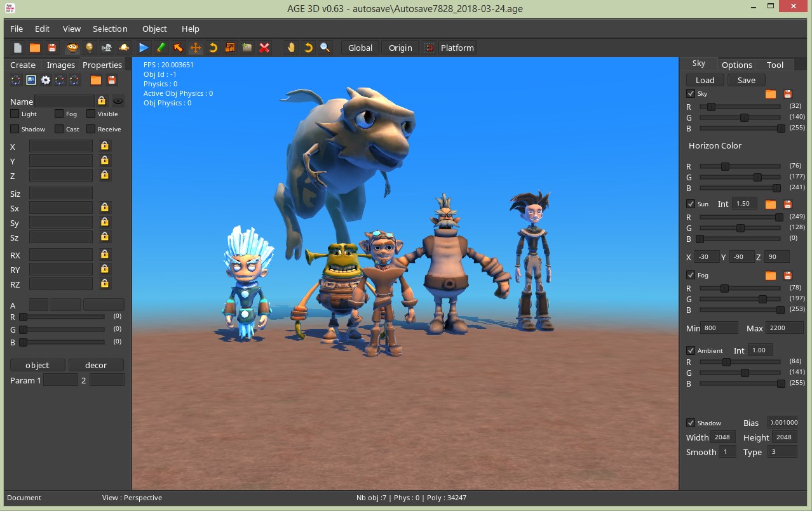Toggle the eye visibility icon beside Name

click(x=118, y=101)
